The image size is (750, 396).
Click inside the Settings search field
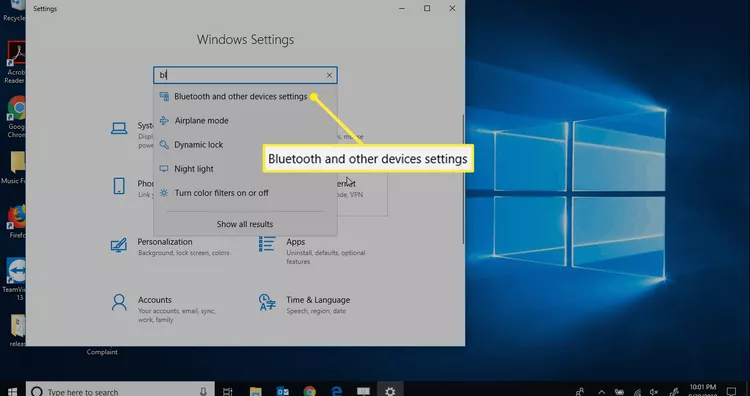click(x=239, y=75)
